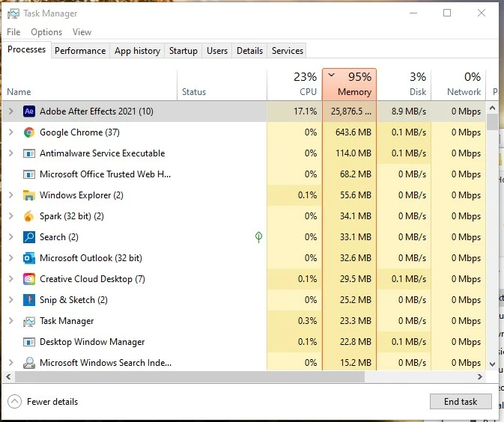
Task: Click the Creative Cloud Desktop icon
Action: click(x=29, y=279)
